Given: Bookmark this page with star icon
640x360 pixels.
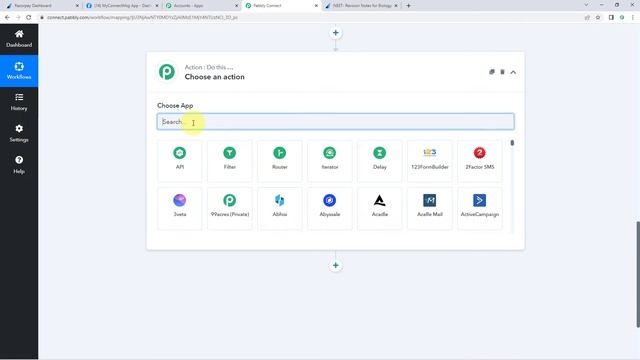Looking at the screenshot, I should tap(598, 18).
